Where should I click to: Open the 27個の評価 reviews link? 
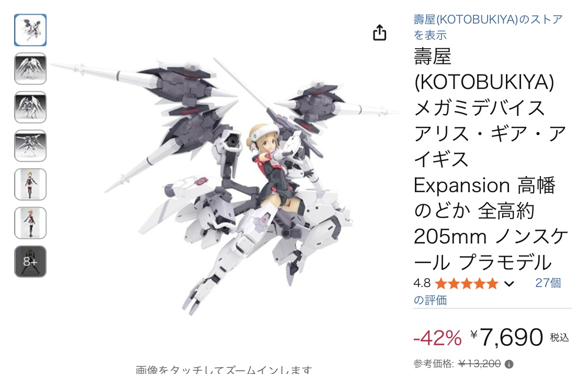coord(488,291)
